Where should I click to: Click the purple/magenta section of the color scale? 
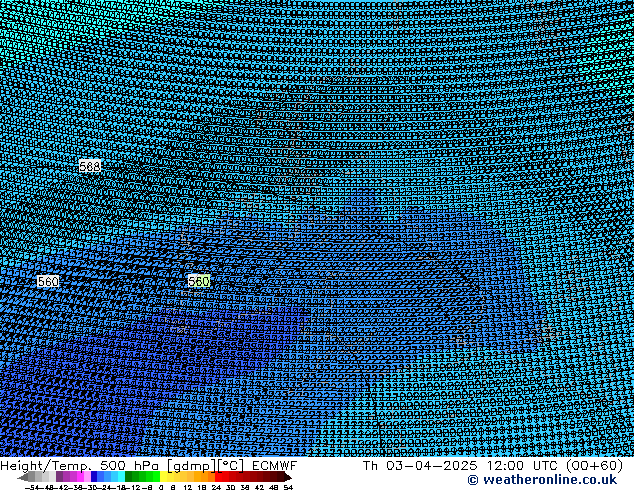click(x=73, y=476)
